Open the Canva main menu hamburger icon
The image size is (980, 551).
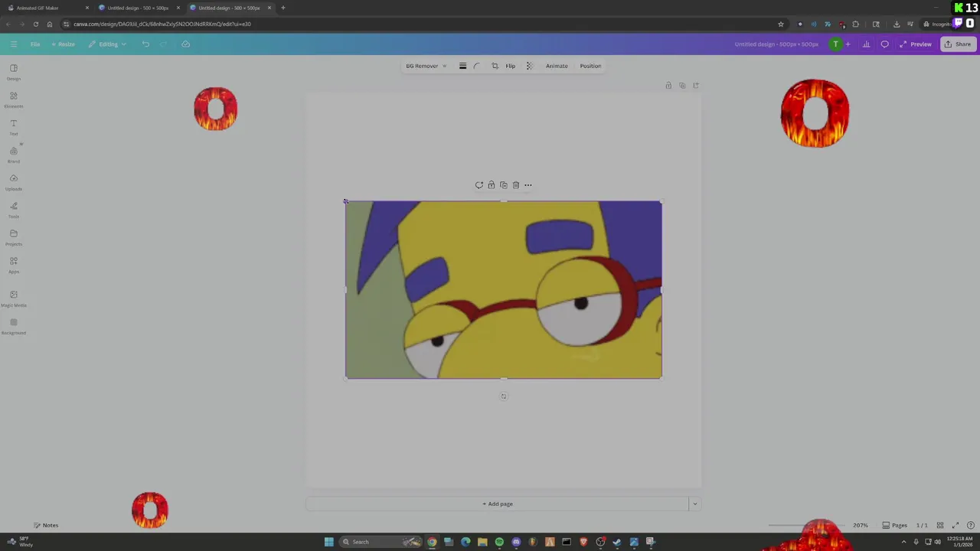pos(14,44)
